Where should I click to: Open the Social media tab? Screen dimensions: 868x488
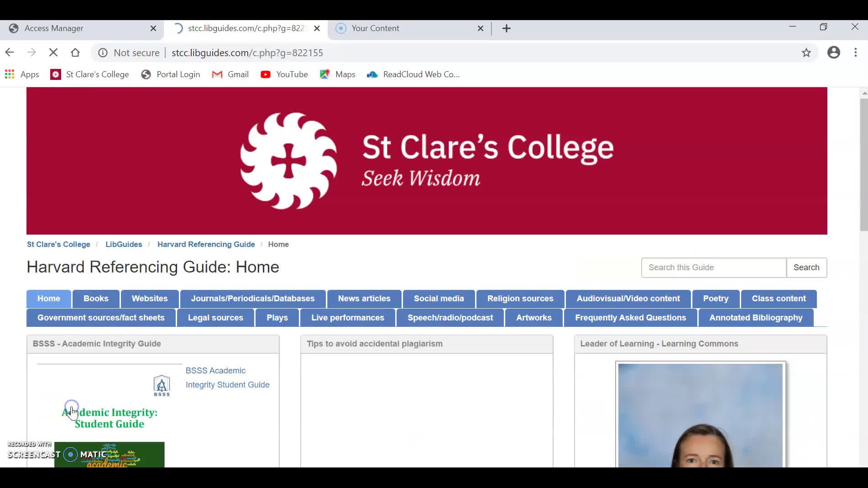[x=439, y=299]
